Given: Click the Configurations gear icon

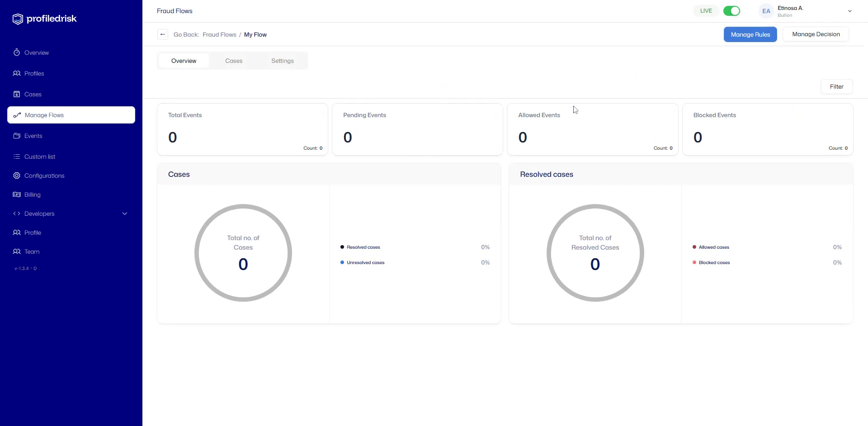Looking at the screenshot, I should (17, 175).
